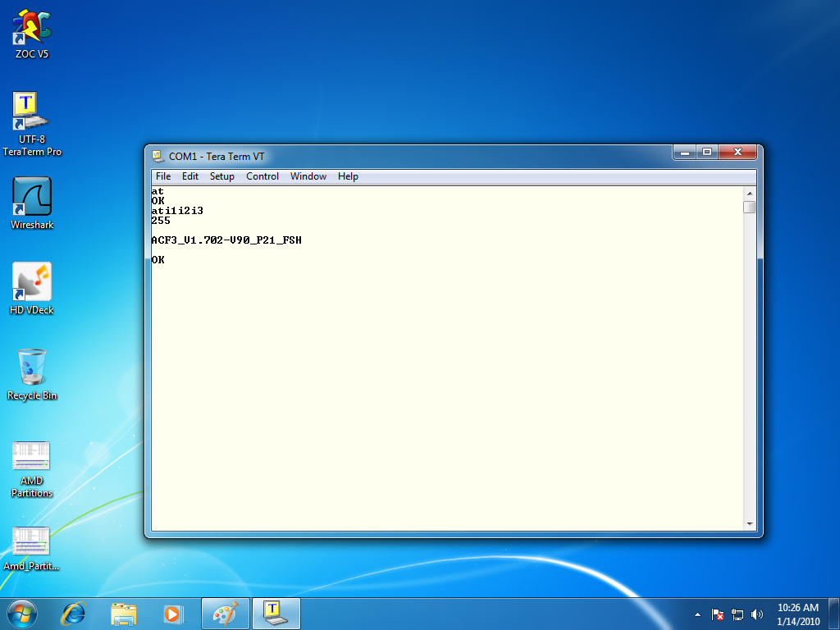Open Windows Explorer from the taskbar
Viewport: 840px width, 630px height.
124,613
